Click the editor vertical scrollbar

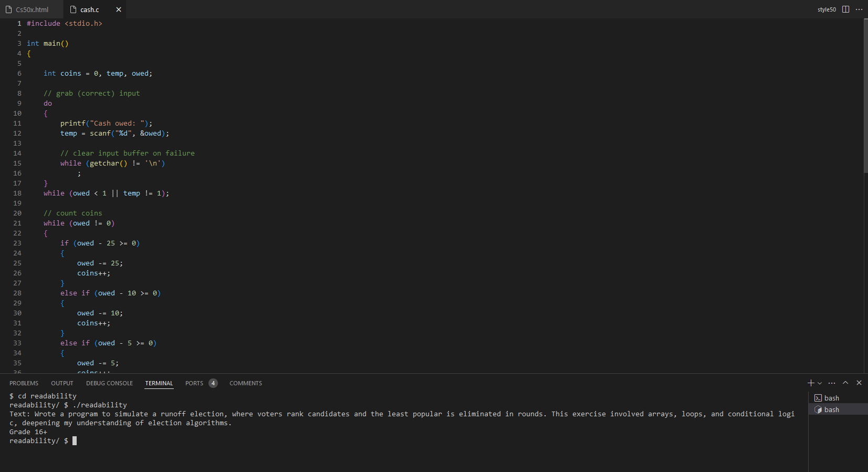(865, 96)
